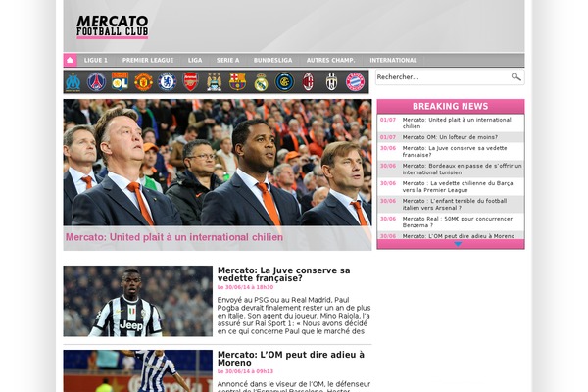The image size is (588, 392).
Task: Go to the Bundesliga section
Action: click(x=272, y=60)
